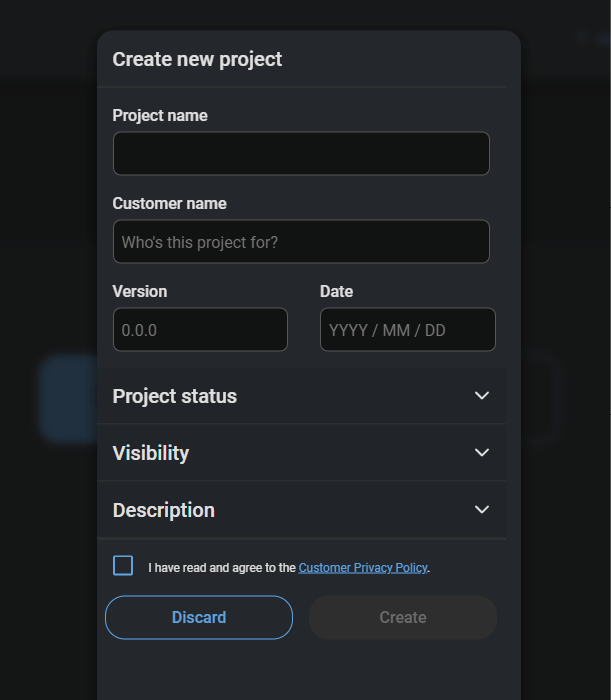
Task: Open the Customer Privacy Policy link
Action: (363, 568)
